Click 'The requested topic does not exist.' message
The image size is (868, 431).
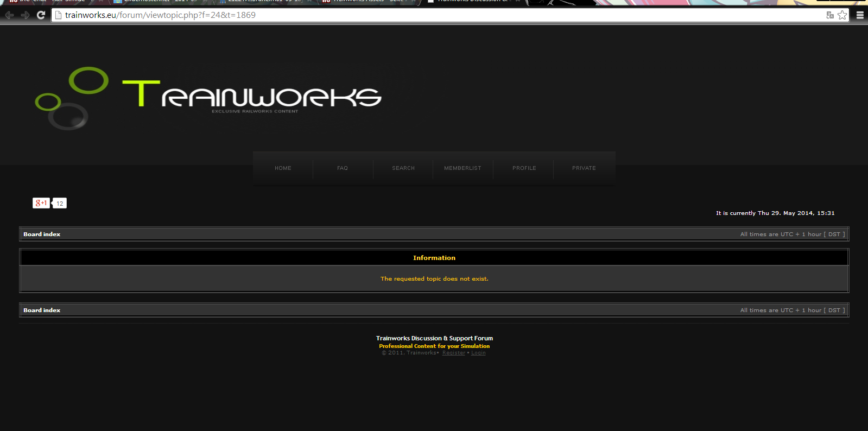(x=434, y=279)
